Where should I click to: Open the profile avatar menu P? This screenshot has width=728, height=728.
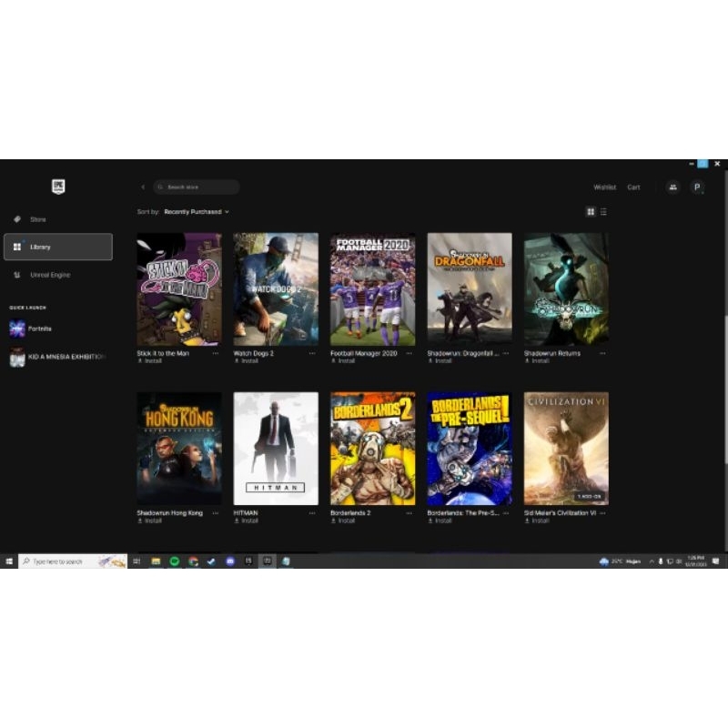tap(696, 187)
